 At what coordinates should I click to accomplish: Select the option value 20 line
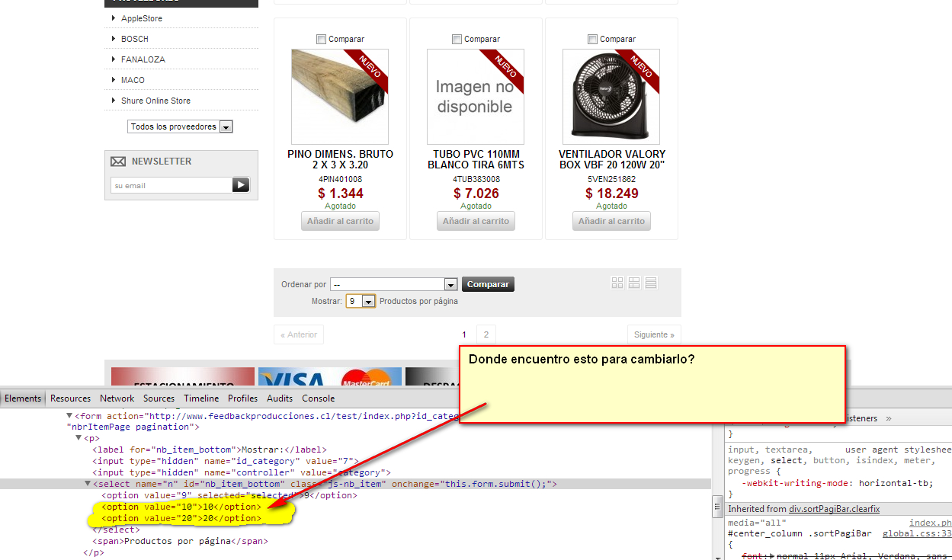pyautogui.click(x=181, y=518)
